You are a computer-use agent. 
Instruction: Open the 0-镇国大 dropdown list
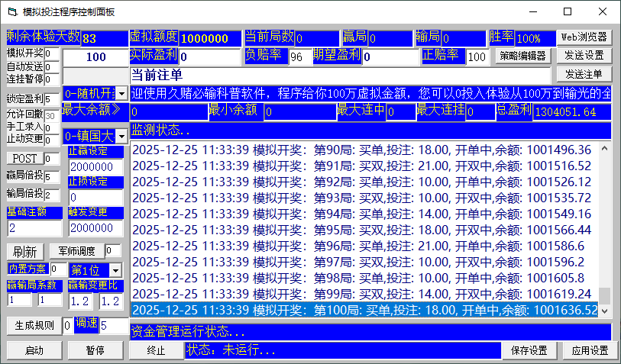pyautogui.click(x=122, y=137)
